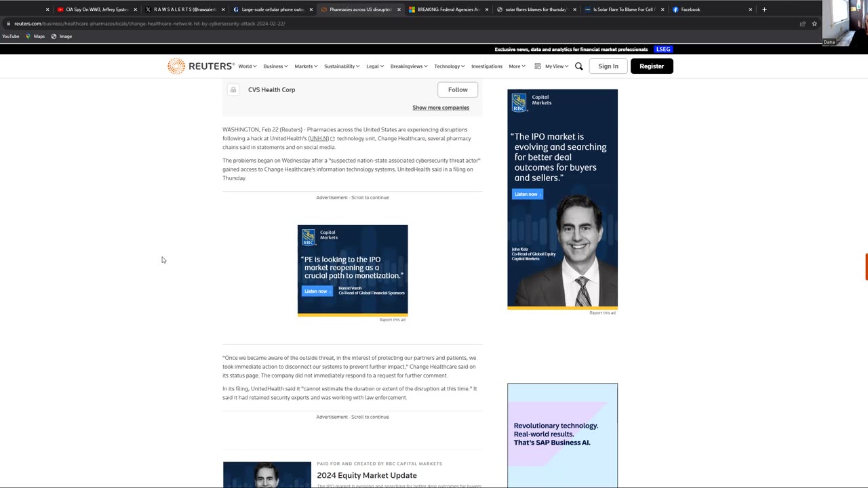Open the SAP Business AI ad
The image size is (868, 488).
click(562, 435)
